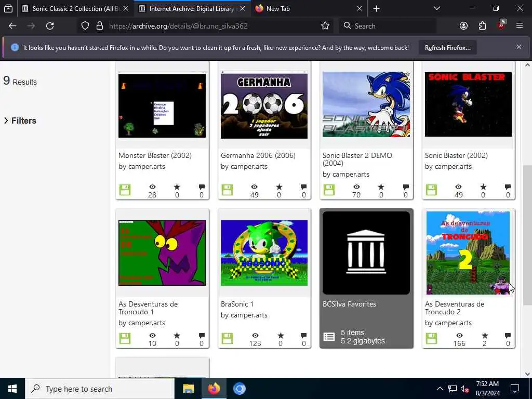Click floppy disk icon on BraSonic 1 card
Screen dimensions: 532x399
(227, 339)
